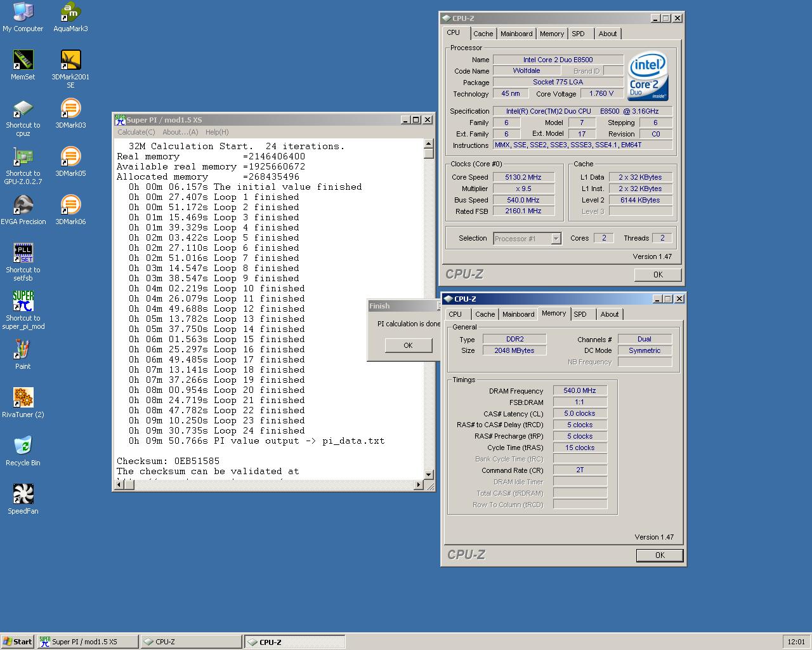812x650 pixels.
Task: Click the title bar icon of the CPU-Z window showing the CPU tab
Action: pos(447,18)
